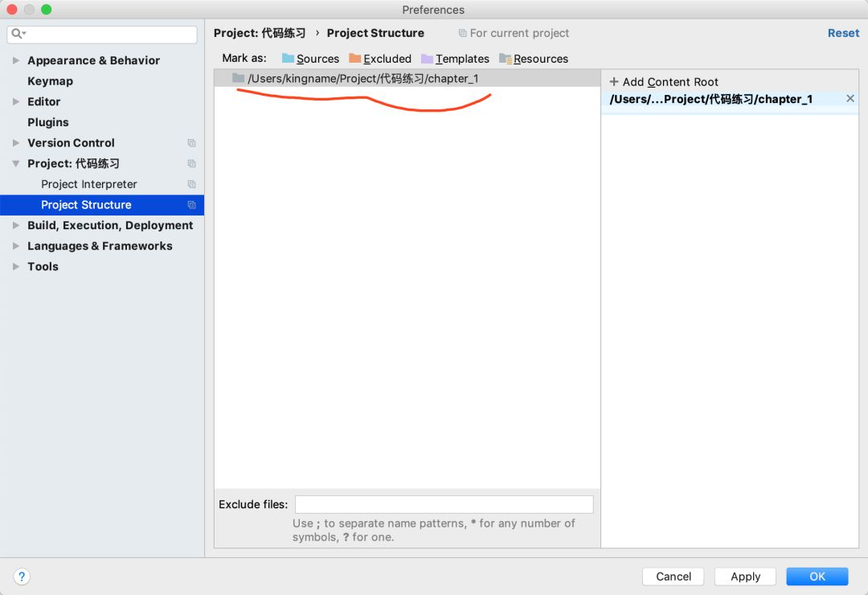Click copy icon beside Project Structure
The height and width of the screenshot is (595, 868).
coord(191,205)
